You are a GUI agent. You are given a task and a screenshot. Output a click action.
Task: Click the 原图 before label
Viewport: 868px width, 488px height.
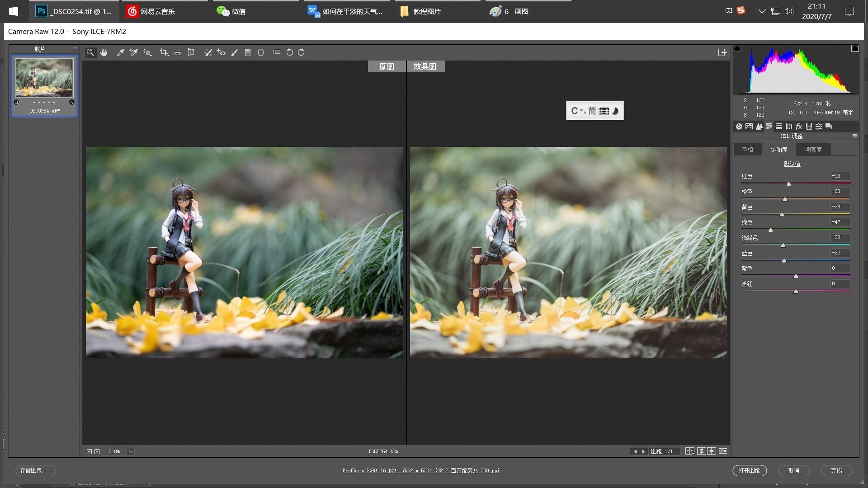[x=387, y=66]
